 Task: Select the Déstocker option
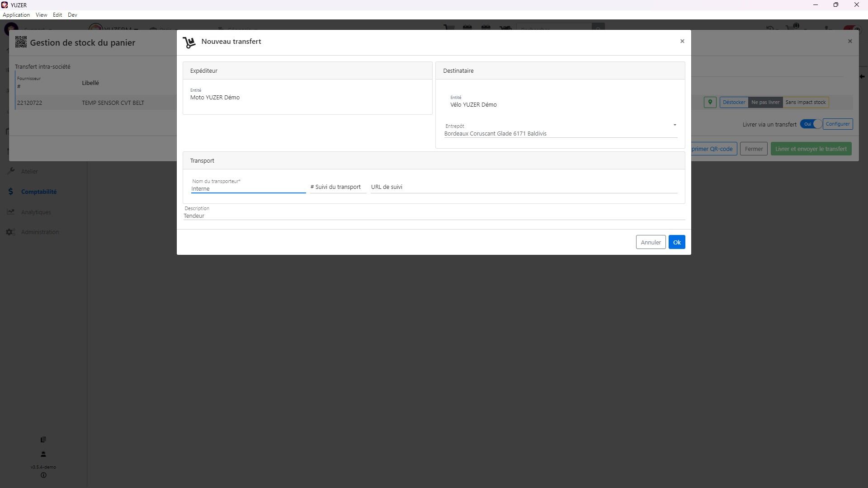pos(734,102)
